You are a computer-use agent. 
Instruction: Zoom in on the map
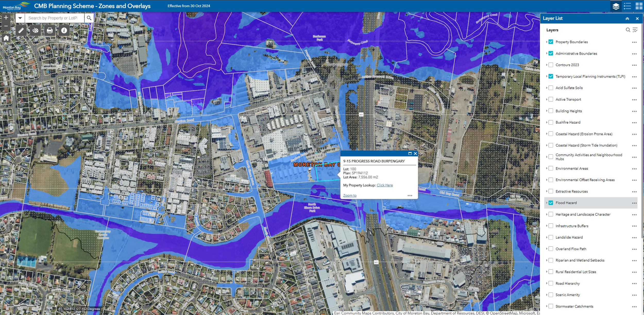[6, 18]
